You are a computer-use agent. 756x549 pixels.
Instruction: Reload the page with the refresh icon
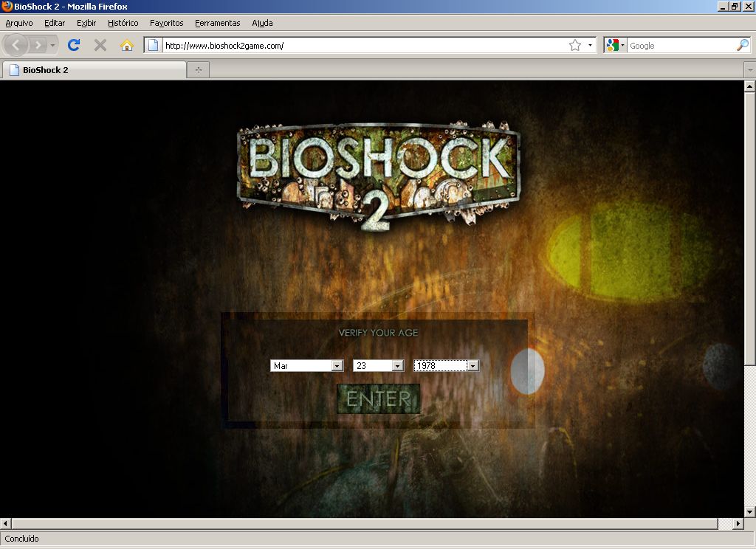click(74, 46)
